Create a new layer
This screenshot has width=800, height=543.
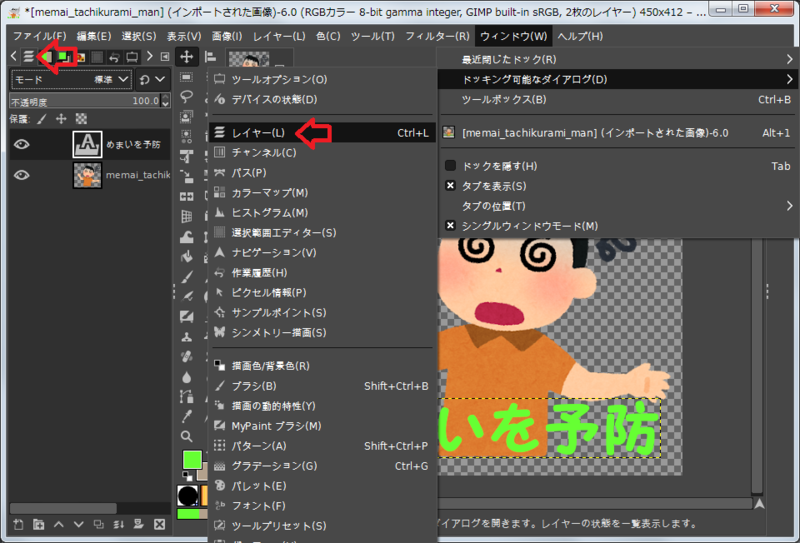18,524
